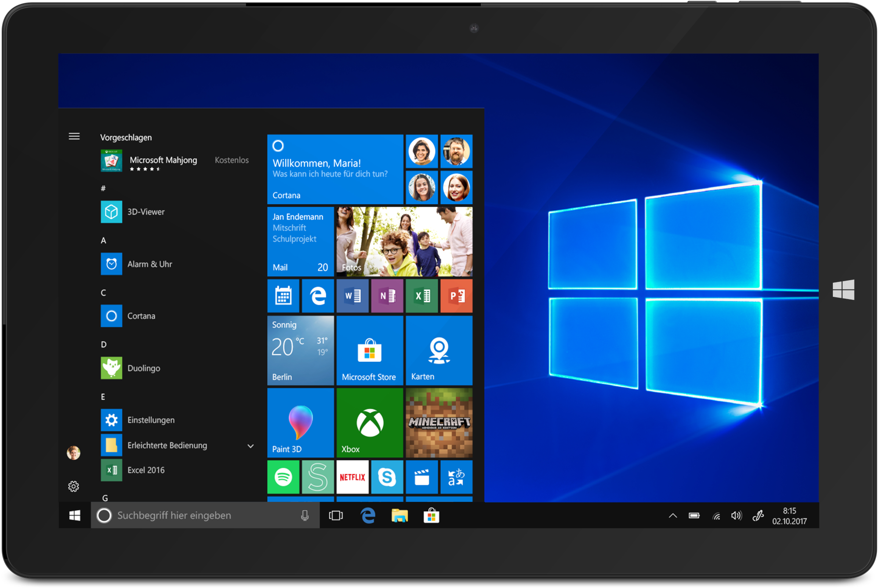Open the Calendar tile
The width and height of the screenshot is (879, 588).
(283, 296)
